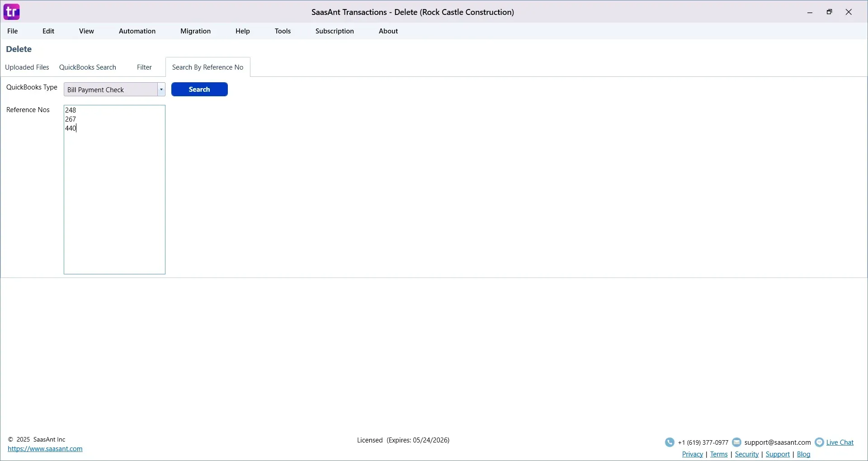868x461 pixels.
Task: Click the phone support icon
Action: 670,442
